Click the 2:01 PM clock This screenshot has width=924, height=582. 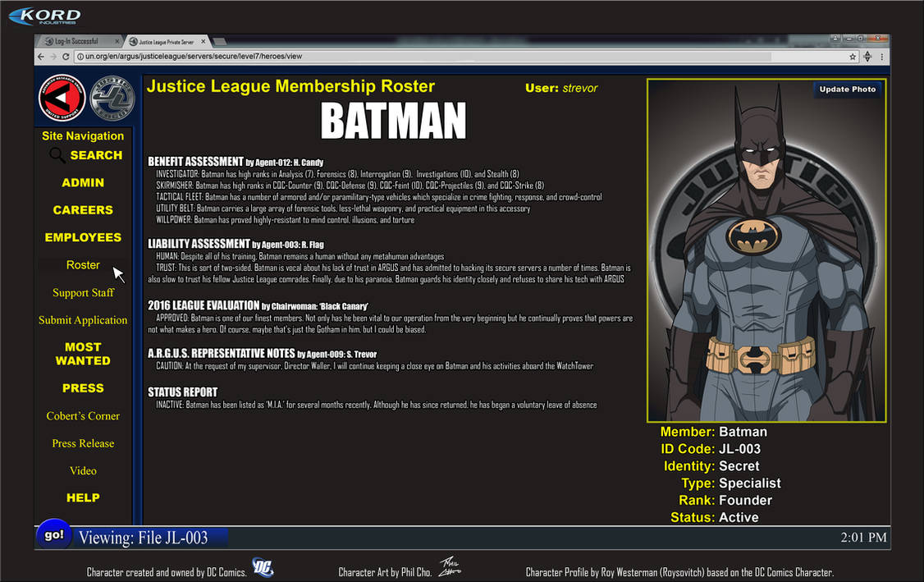863,537
